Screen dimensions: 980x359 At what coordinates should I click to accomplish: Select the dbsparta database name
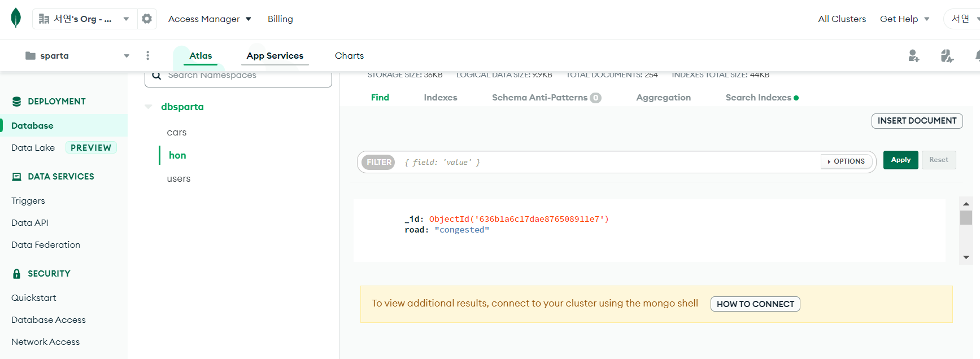click(x=182, y=107)
